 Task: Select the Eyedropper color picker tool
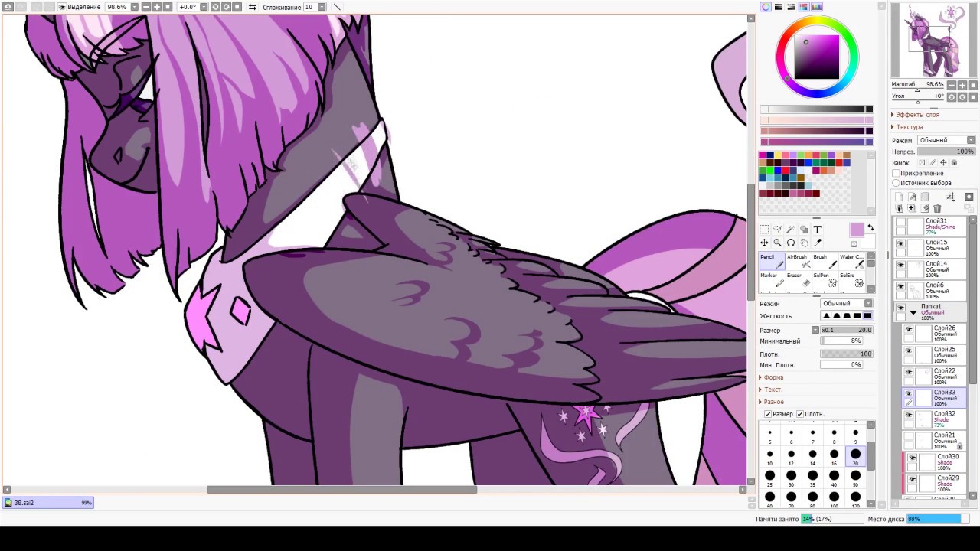click(818, 243)
